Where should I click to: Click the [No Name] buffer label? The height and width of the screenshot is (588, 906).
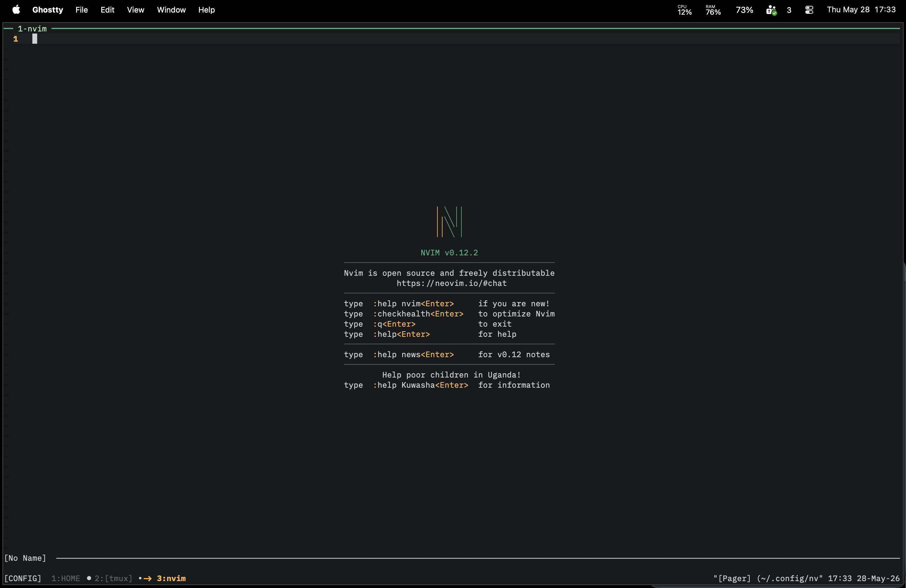click(x=25, y=558)
